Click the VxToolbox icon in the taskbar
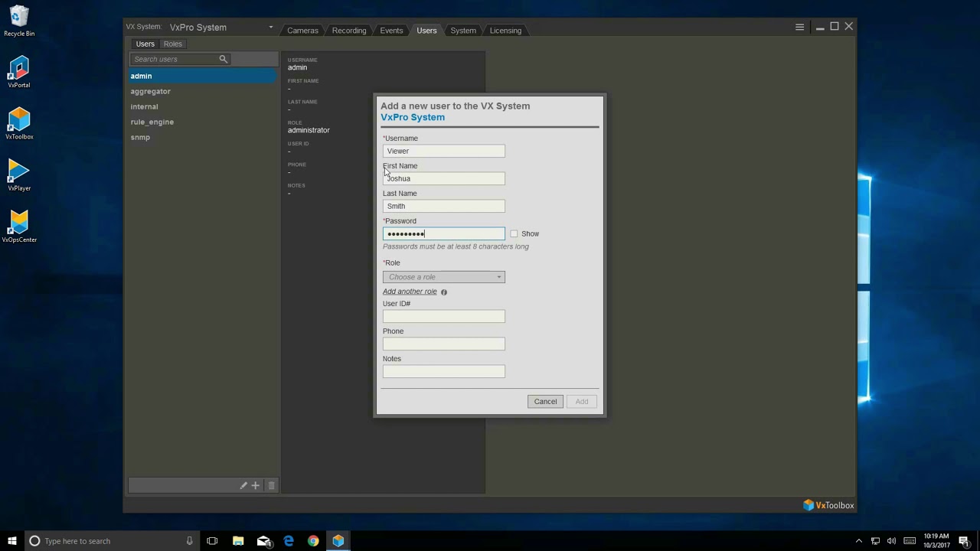This screenshot has width=980, height=551. pyautogui.click(x=338, y=541)
